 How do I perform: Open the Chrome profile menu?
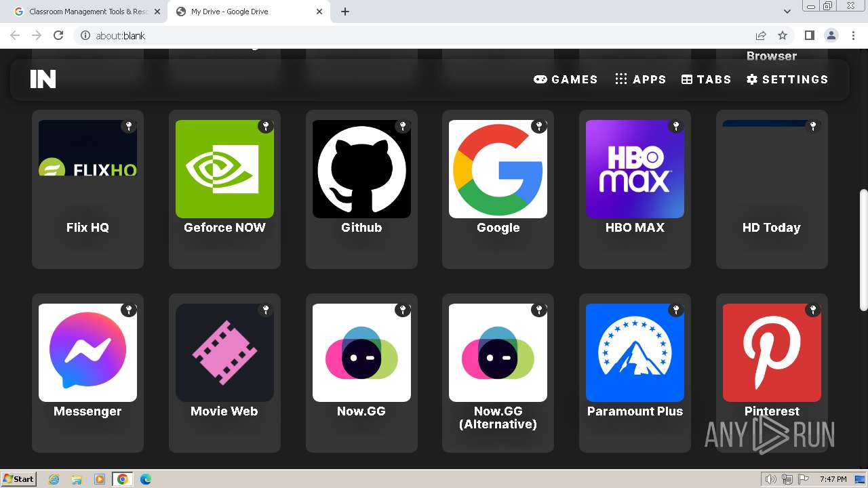[x=831, y=35]
